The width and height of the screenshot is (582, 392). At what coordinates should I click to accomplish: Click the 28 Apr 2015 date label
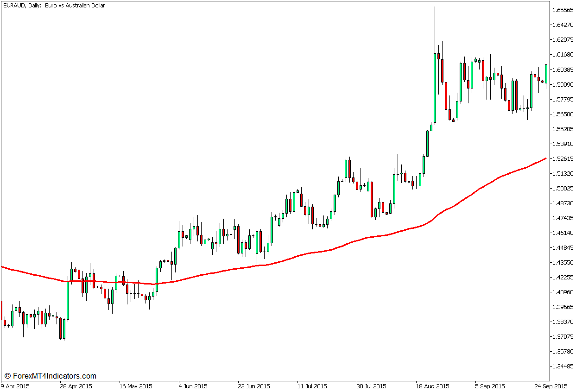tap(76, 386)
